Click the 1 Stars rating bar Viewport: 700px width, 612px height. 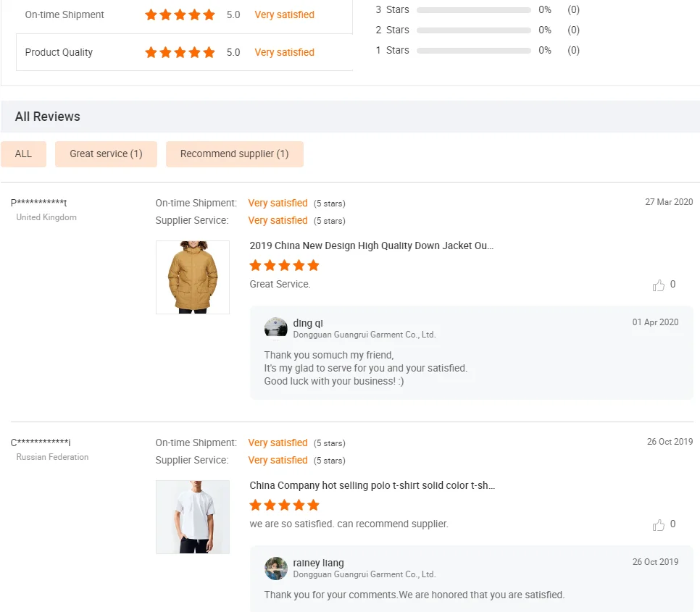(x=473, y=51)
